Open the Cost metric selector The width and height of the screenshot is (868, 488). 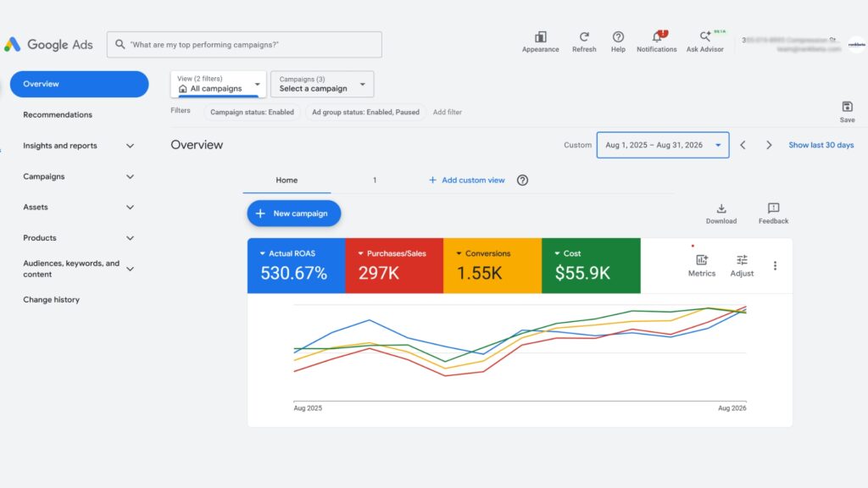591,265
